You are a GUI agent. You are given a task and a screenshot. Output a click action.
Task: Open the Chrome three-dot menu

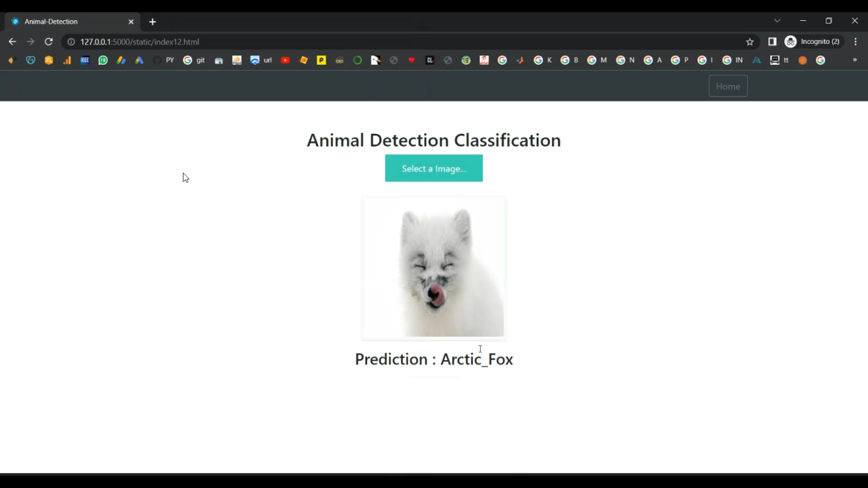point(855,42)
